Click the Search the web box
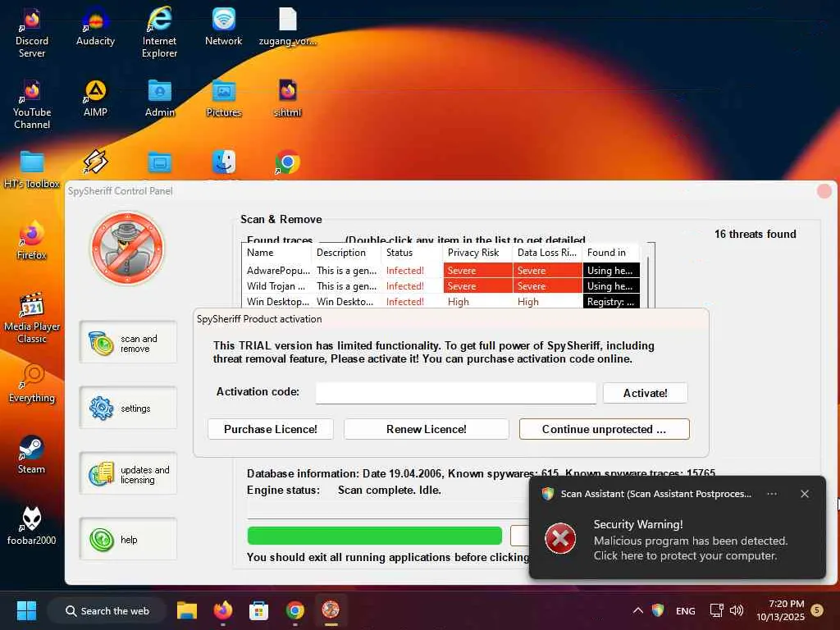 click(107, 610)
